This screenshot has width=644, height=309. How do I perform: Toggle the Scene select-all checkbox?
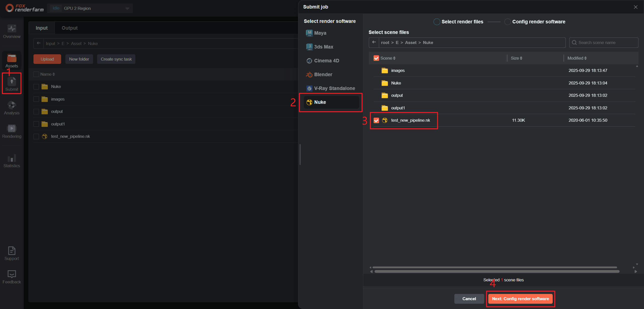pos(376,58)
